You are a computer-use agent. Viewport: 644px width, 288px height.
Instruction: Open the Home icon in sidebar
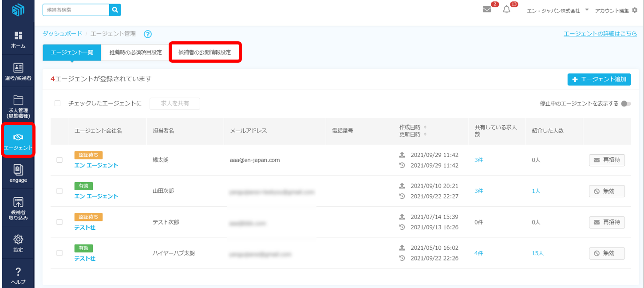[x=18, y=36]
